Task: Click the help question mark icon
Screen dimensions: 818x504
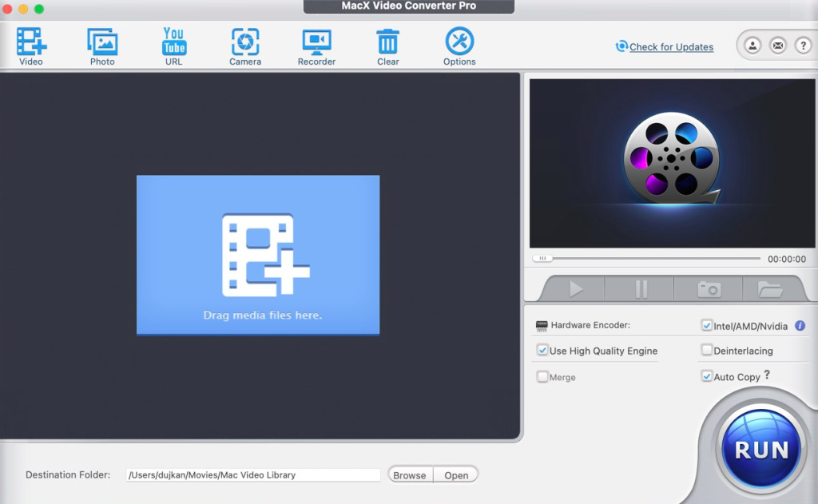Action: pyautogui.click(x=804, y=46)
